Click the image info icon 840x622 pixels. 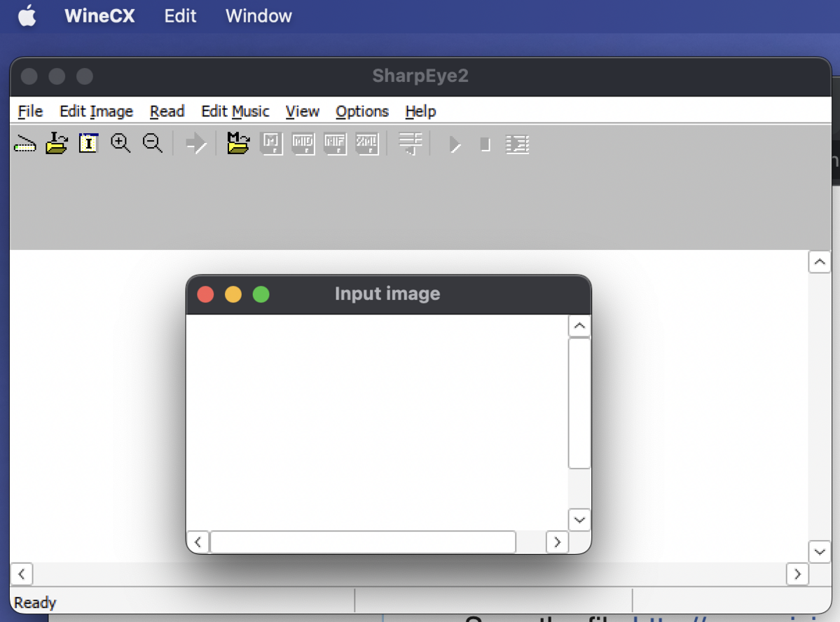point(88,144)
